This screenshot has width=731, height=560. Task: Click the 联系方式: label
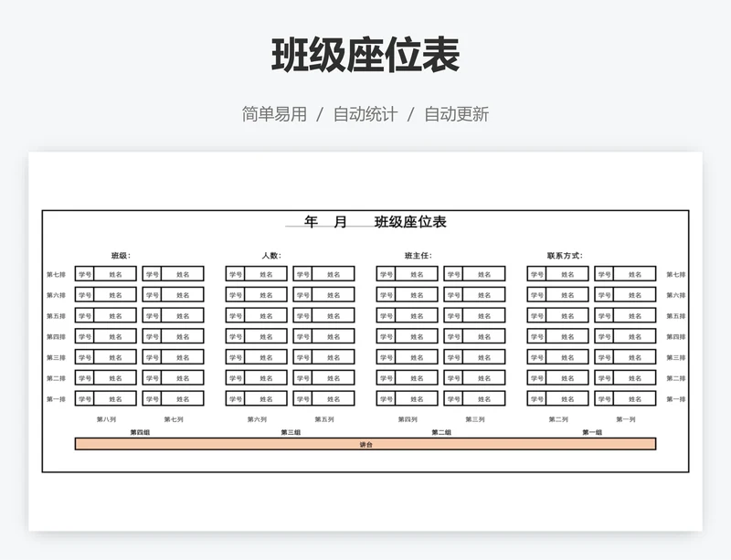(565, 256)
